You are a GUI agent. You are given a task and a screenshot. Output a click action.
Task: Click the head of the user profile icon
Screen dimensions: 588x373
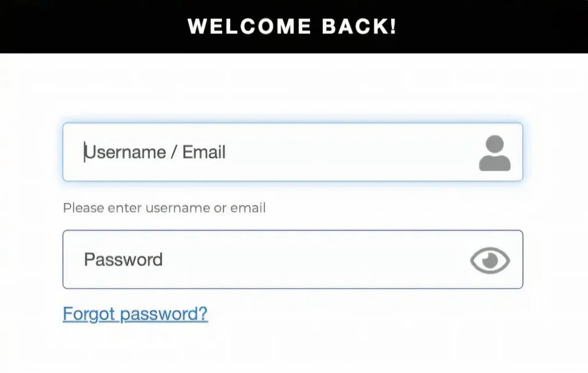(x=494, y=144)
